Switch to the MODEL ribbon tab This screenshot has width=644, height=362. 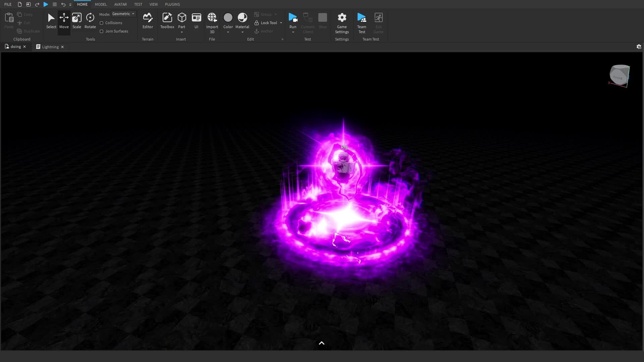point(101,4)
